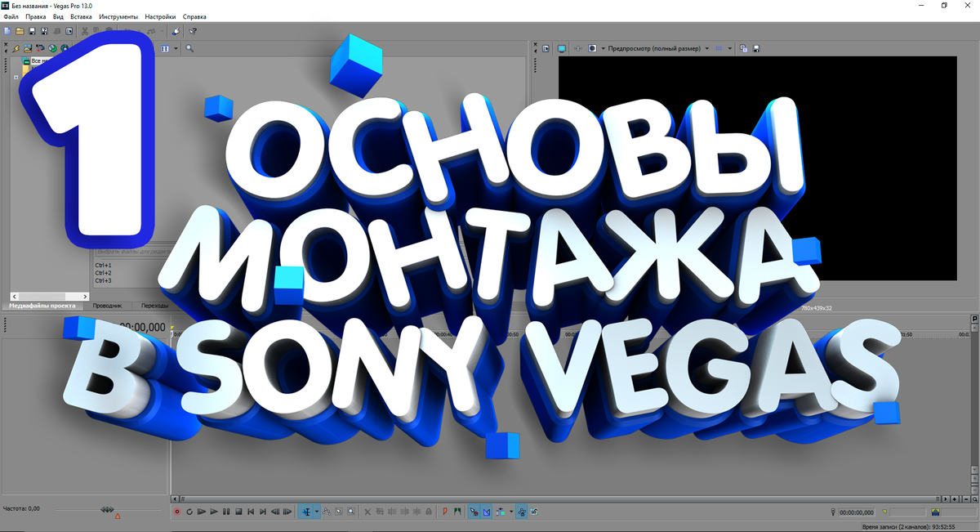The image size is (980, 532).
Task: Click the Pause button in transport bar
Action: pyautogui.click(x=226, y=512)
